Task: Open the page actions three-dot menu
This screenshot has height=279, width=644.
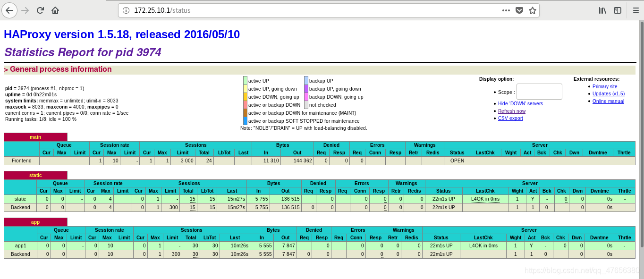Action: [506, 10]
